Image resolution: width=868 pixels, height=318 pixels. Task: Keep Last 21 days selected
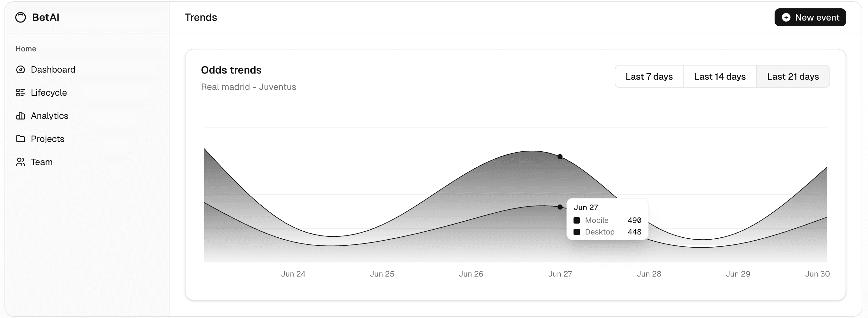[793, 76]
